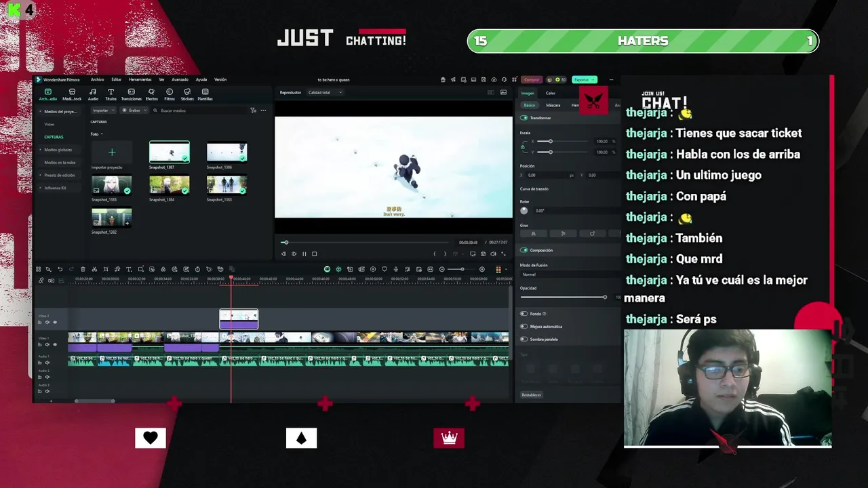Click the Restablecer button

(x=532, y=394)
